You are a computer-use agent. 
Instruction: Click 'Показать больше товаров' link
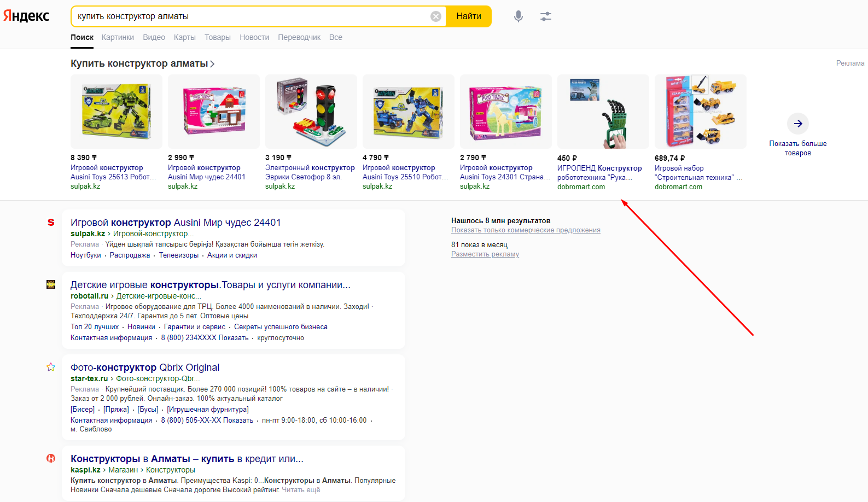tap(798, 148)
